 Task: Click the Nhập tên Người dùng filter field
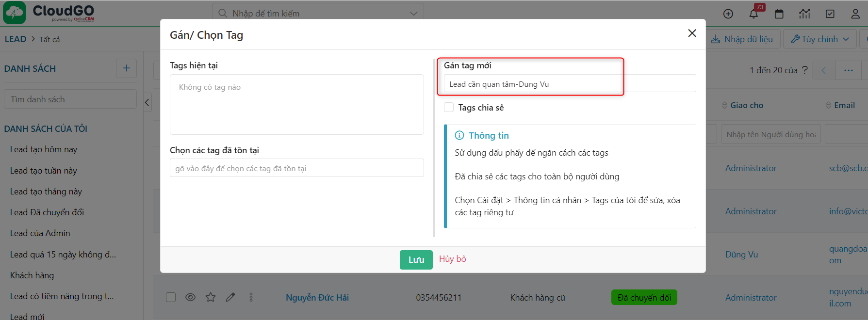click(x=770, y=134)
